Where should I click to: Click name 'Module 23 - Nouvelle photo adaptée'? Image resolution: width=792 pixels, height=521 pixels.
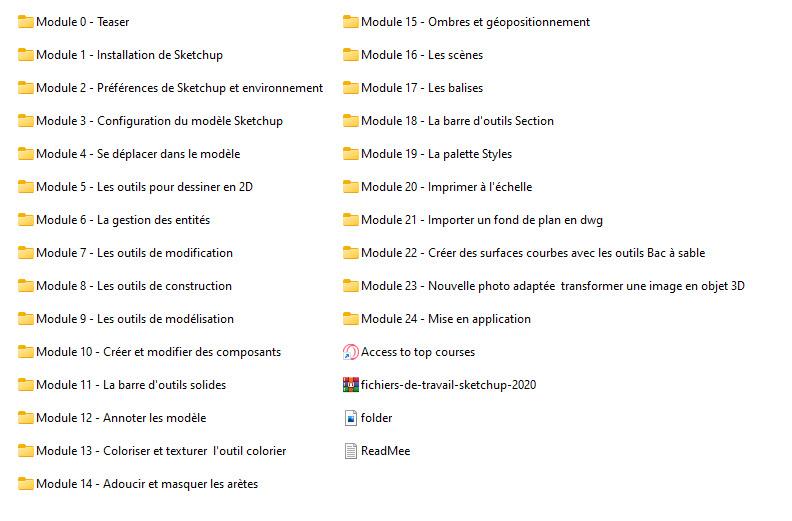tap(553, 286)
